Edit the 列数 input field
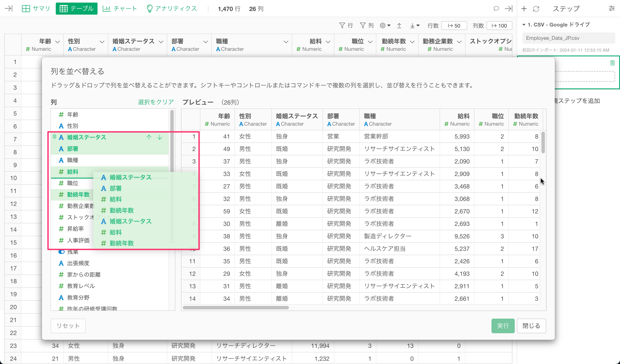This screenshot has width=620, height=364. pyautogui.click(x=499, y=26)
